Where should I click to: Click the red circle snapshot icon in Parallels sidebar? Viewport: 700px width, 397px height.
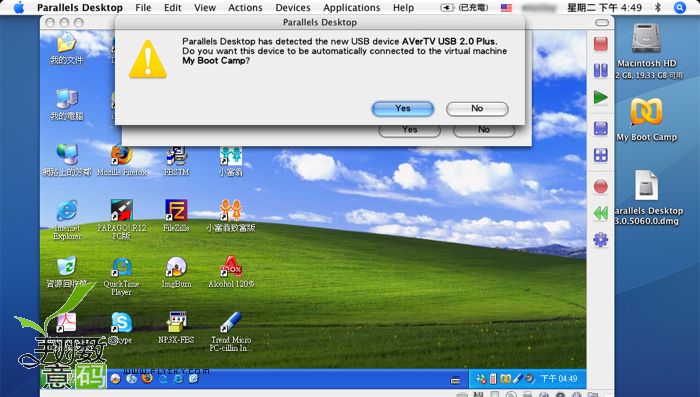pos(601,187)
